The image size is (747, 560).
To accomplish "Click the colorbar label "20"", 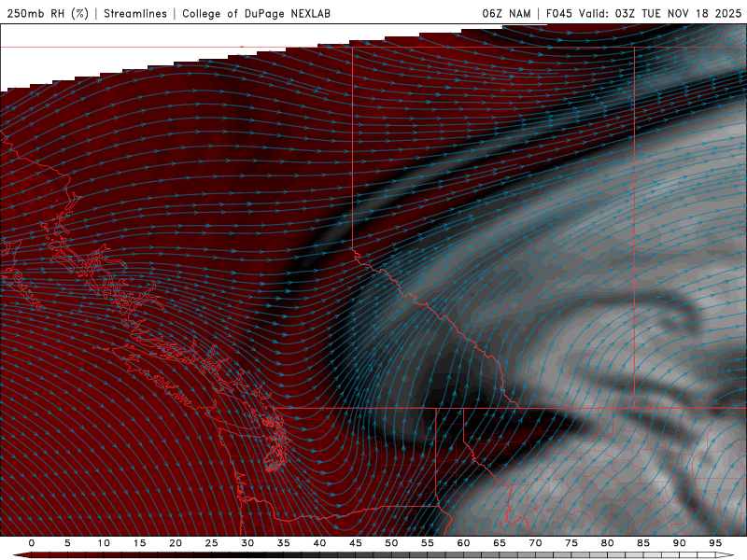I will [176, 543].
